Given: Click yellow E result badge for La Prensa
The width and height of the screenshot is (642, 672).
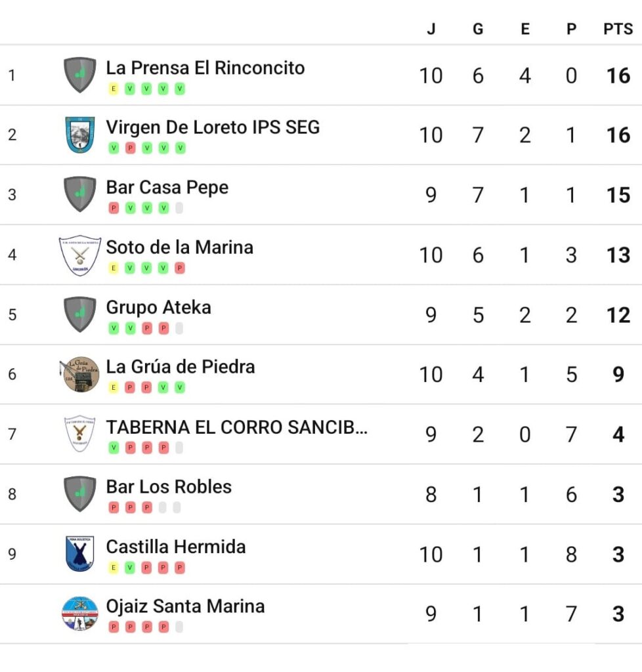Looking at the screenshot, I should click(113, 89).
